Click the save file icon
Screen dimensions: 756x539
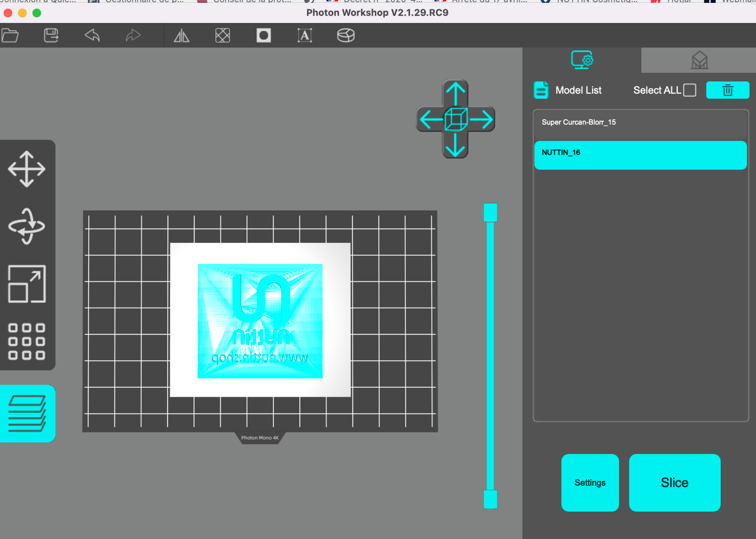point(51,36)
